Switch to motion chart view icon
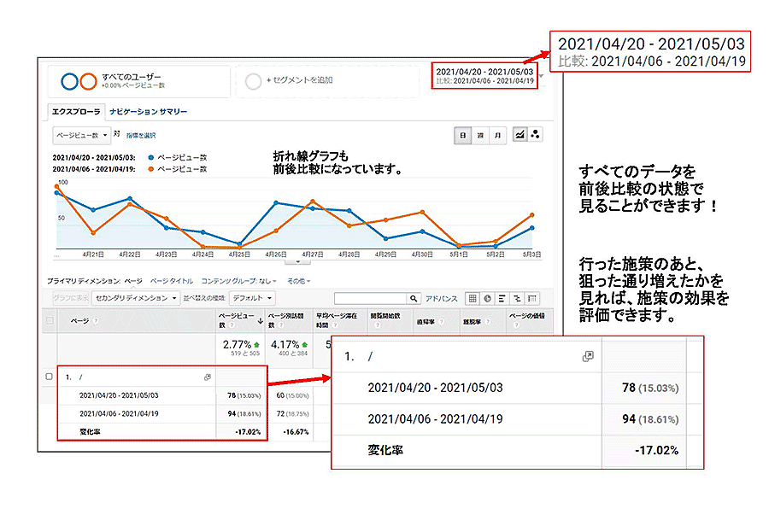 [536, 135]
